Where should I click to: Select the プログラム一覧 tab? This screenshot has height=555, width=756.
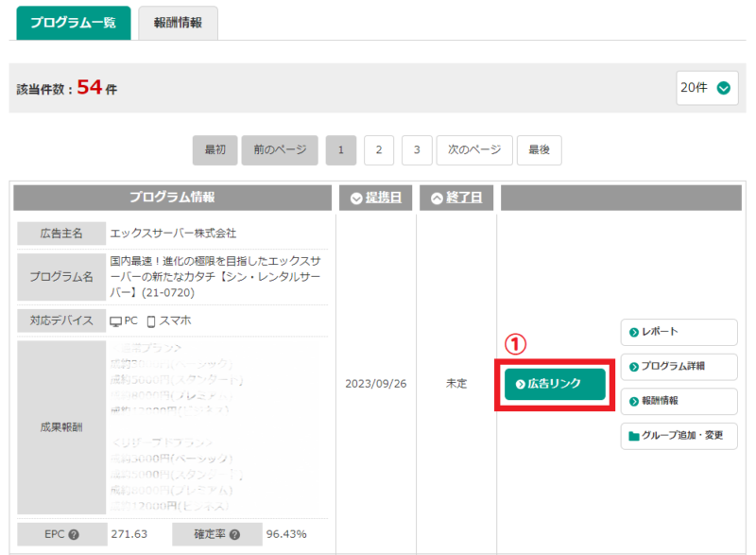tap(73, 23)
